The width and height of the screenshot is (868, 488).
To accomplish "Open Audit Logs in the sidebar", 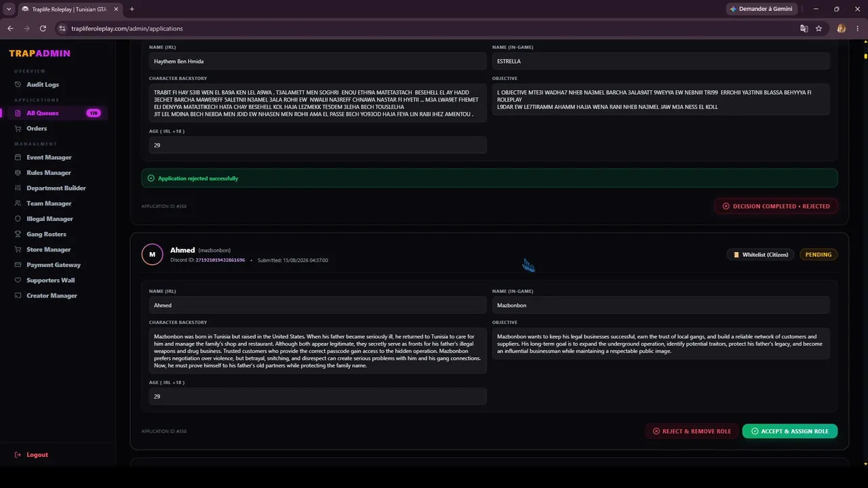I will [x=42, y=85].
